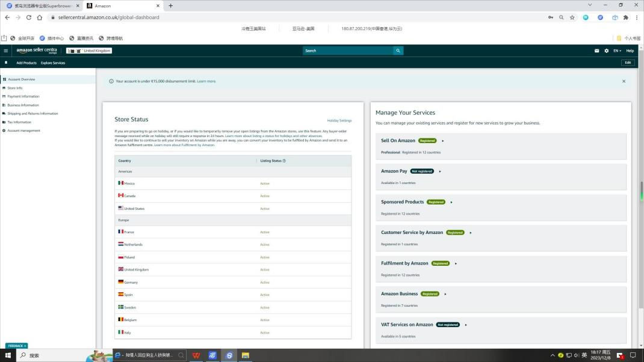Open the taskbar clock showing 18:17
The width and height of the screenshot is (644, 362).
pos(601,355)
